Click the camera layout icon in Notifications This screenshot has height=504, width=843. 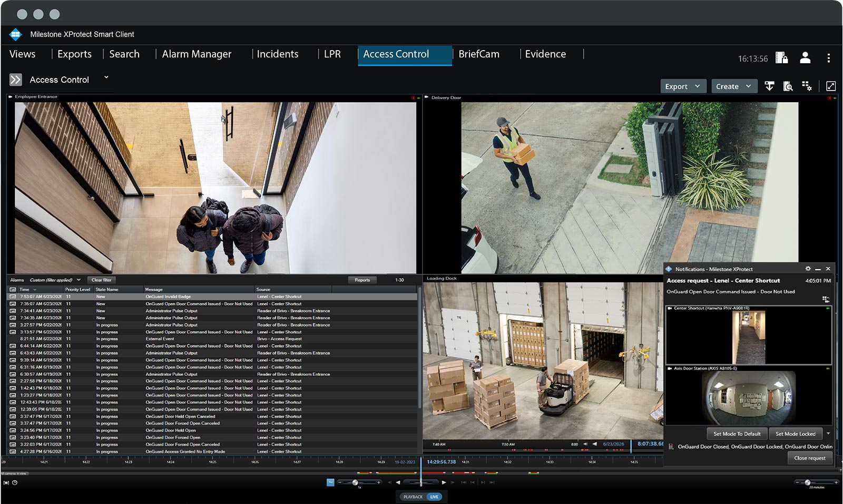[x=826, y=299]
